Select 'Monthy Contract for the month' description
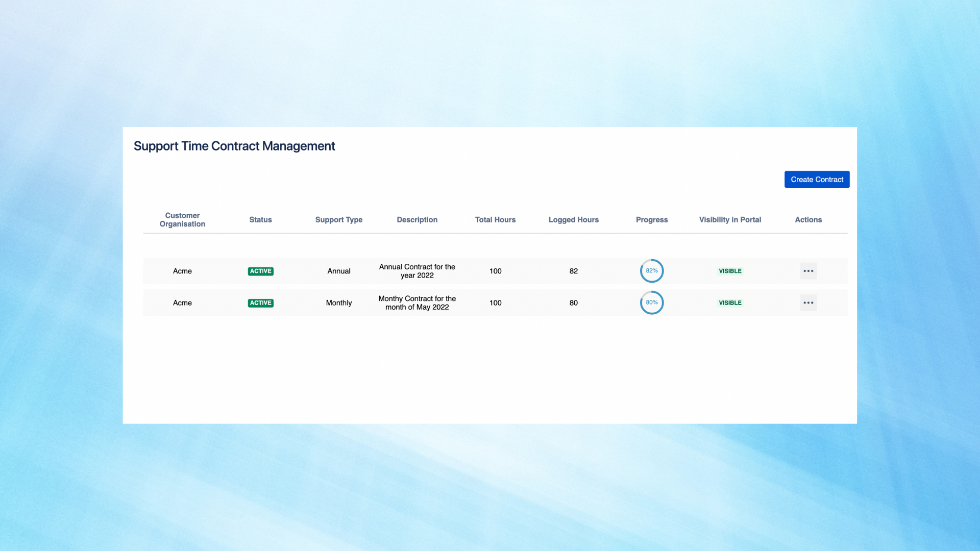The width and height of the screenshot is (980, 551). 417,303
